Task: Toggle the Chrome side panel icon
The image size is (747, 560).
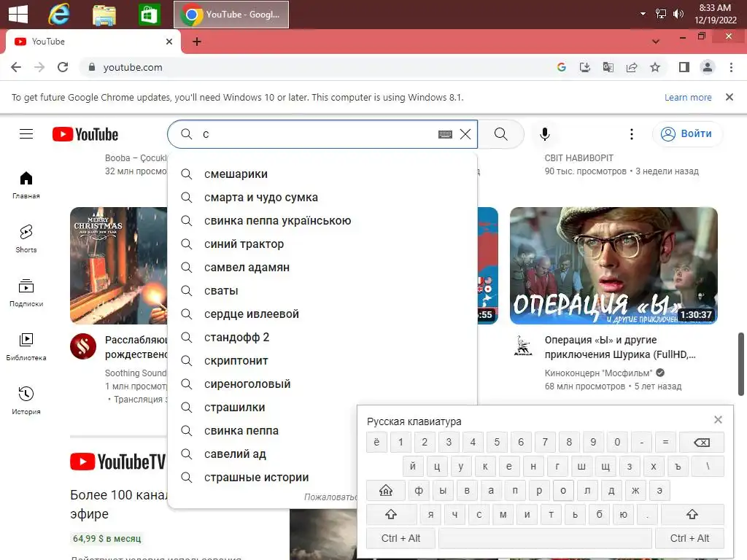Action: (x=684, y=67)
